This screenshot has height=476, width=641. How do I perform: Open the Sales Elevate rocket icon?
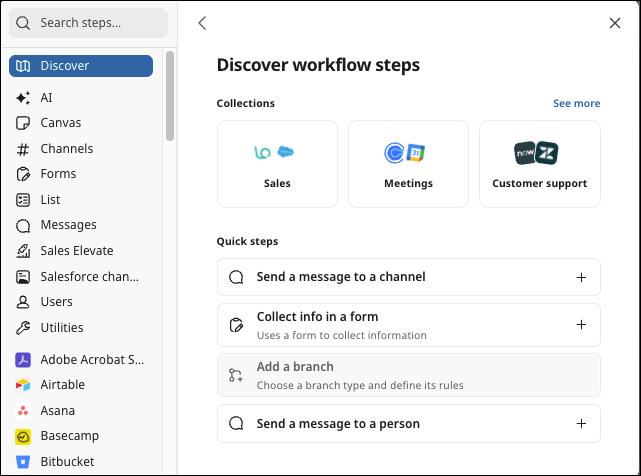click(x=23, y=251)
